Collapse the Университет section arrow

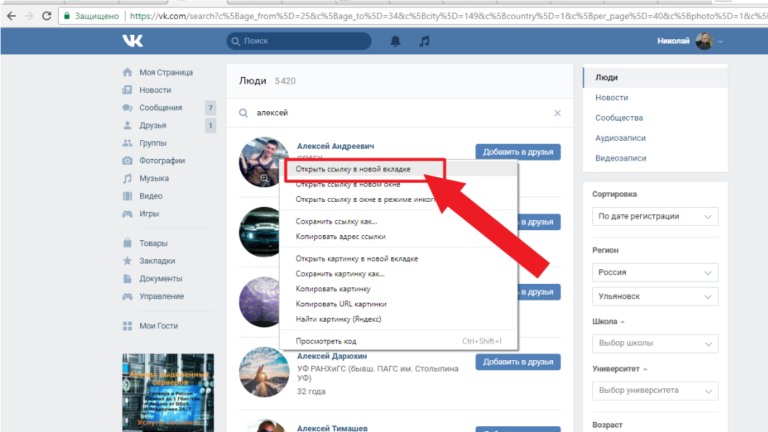(645, 369)
